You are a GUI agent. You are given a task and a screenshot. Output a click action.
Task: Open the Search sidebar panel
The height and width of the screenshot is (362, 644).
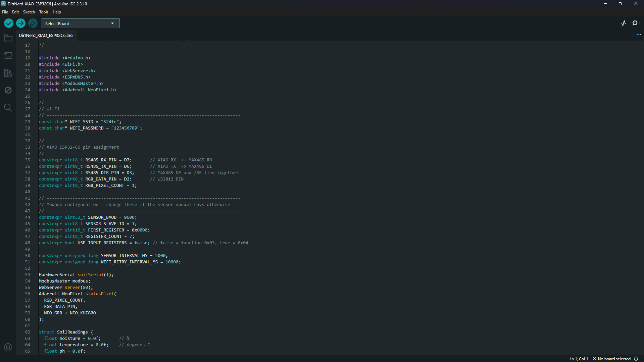pos(8,108)
